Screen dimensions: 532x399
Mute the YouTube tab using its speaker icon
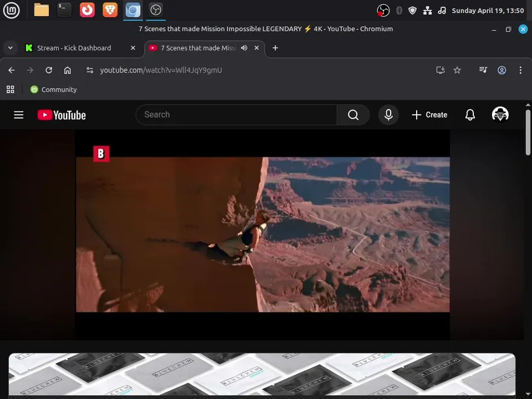click(244, 48)
